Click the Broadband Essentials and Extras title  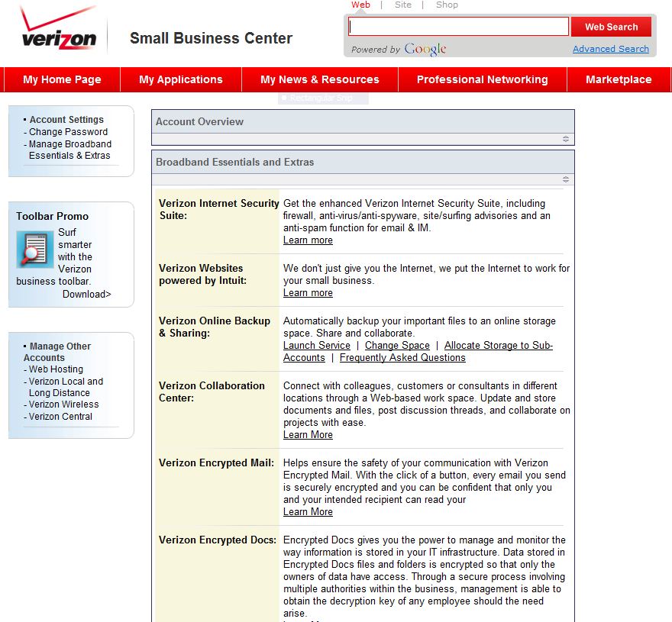(235, 163)
